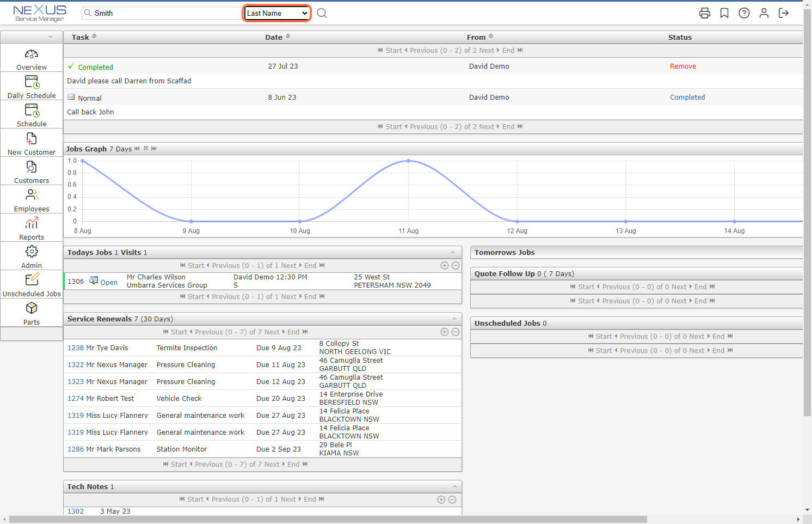Open Admin settings in the sidebar

pos(32,258)
